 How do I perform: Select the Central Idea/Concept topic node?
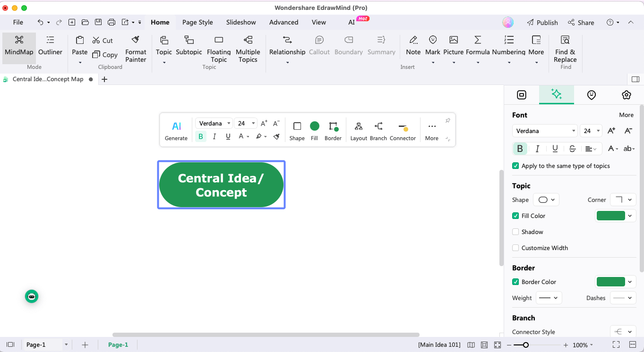coord(221,185)
